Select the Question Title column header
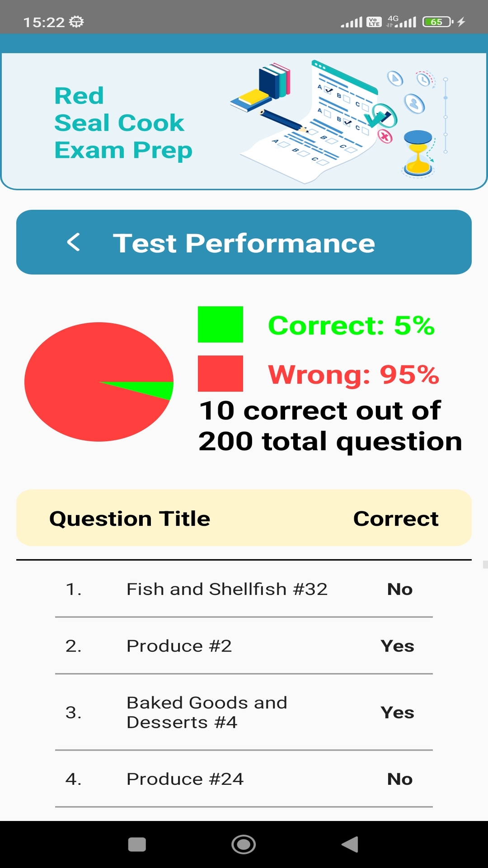488x868 pixels. coord(130,518)
